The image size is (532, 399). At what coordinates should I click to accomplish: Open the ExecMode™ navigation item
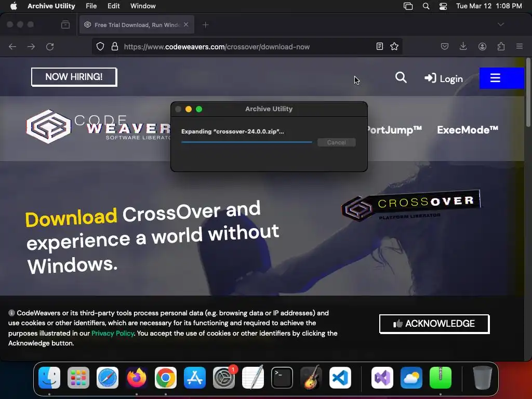pos(468,130)
